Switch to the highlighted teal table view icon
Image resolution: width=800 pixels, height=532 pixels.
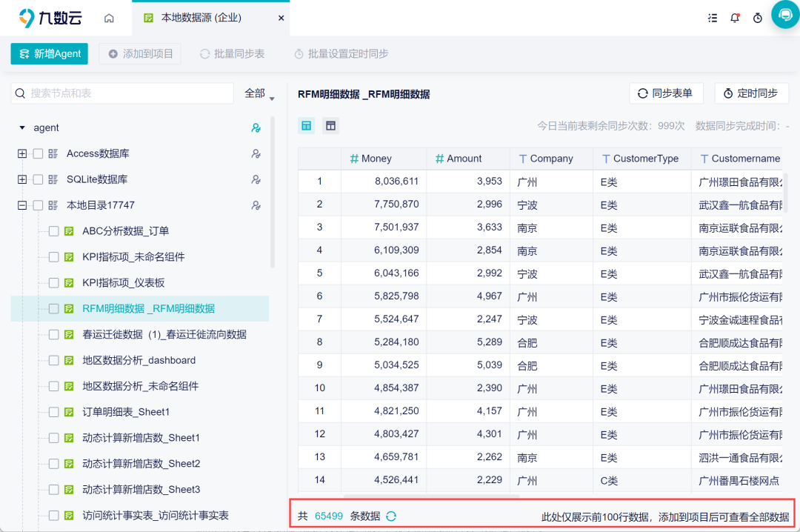pyautogui.click(x=306, y=126)
